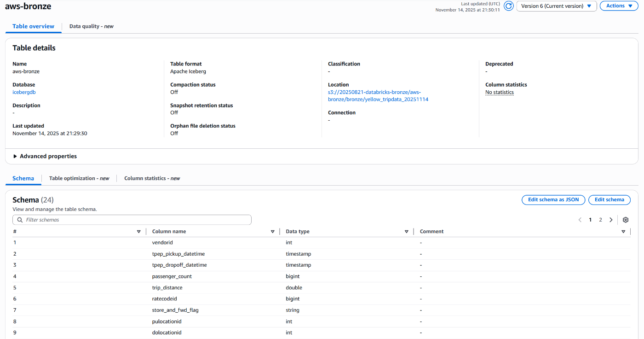
Task: Switch to Table optimization tab
Action: click(x=79, y=178)
